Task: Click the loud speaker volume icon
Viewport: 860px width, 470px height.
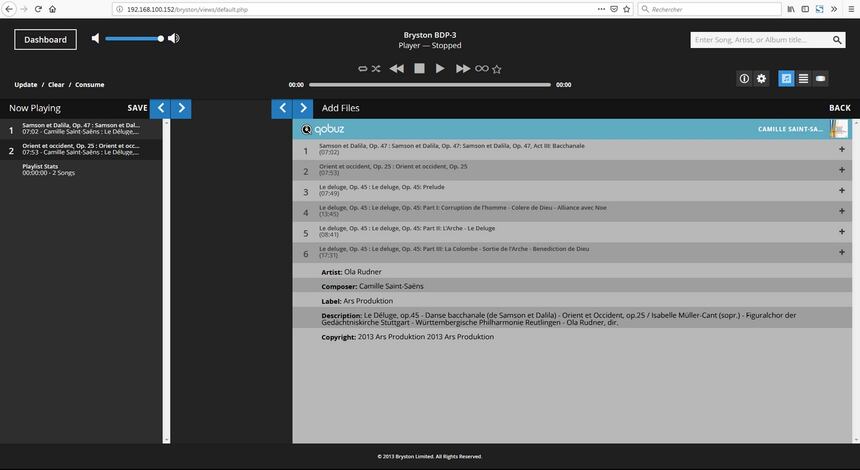Action: [174, 38]
